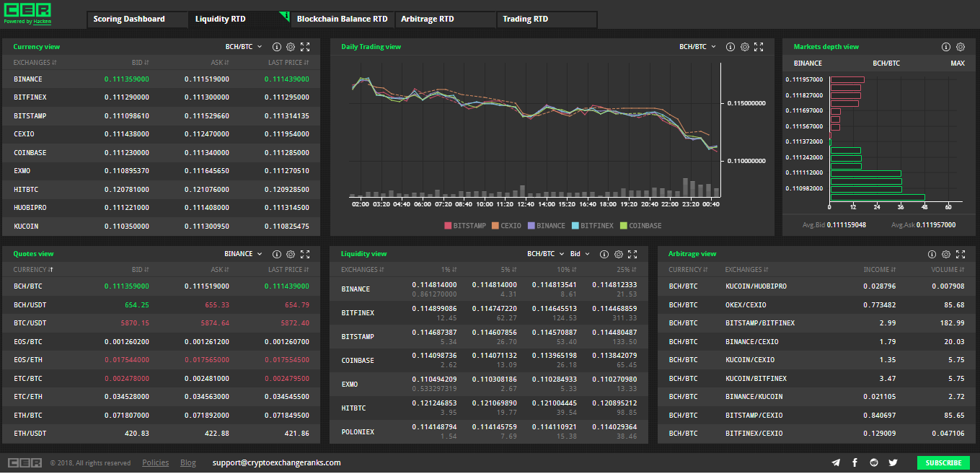Click the support@cryptoexchangeranks.com email

pos(277,462)
